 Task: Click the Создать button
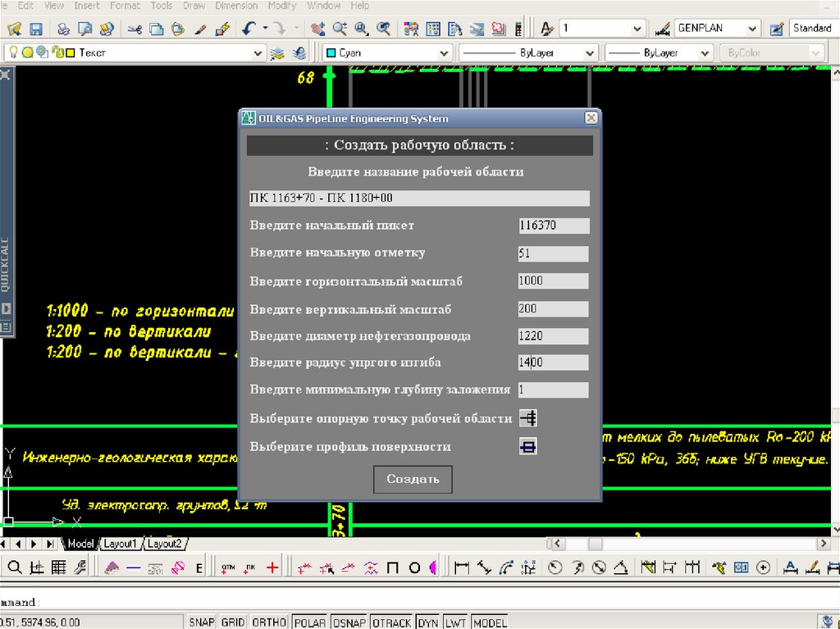click(x=413, y=479)
